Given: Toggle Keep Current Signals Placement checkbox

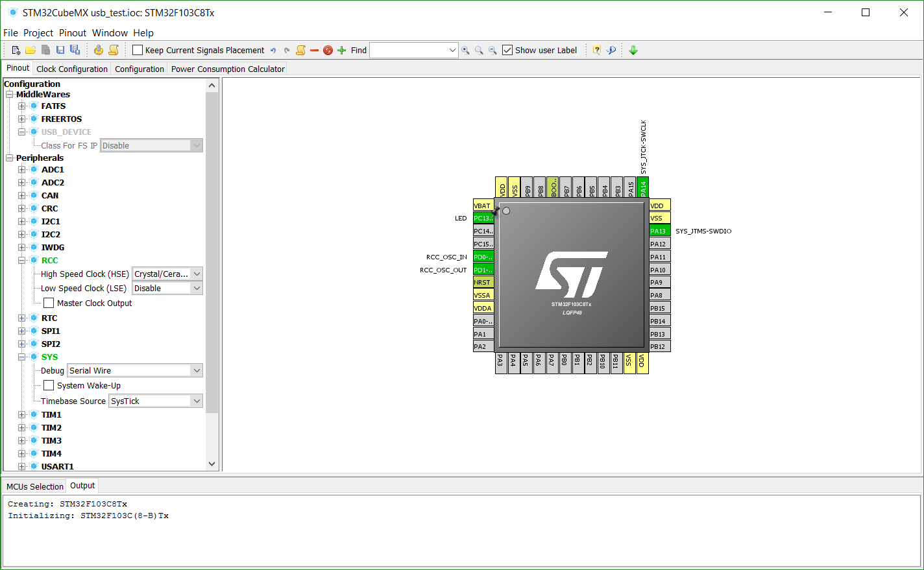Looking at the screenshot, I should tap(138, 50).
